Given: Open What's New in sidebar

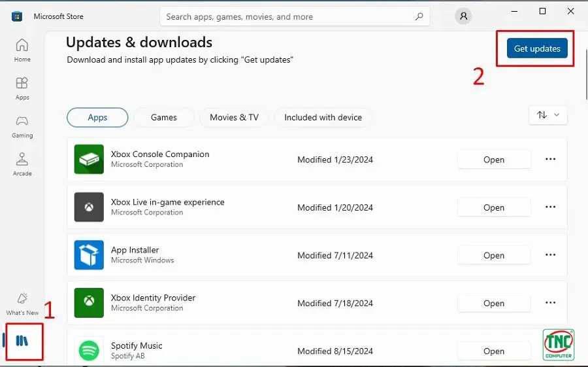Looking at the screenshot, I should click(22, 304).
